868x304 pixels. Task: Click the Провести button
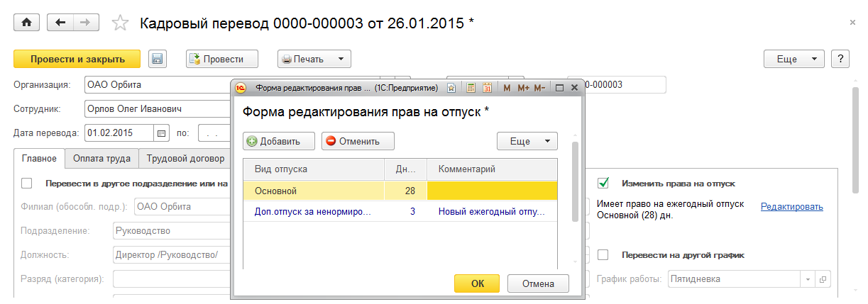click(222, 59)
